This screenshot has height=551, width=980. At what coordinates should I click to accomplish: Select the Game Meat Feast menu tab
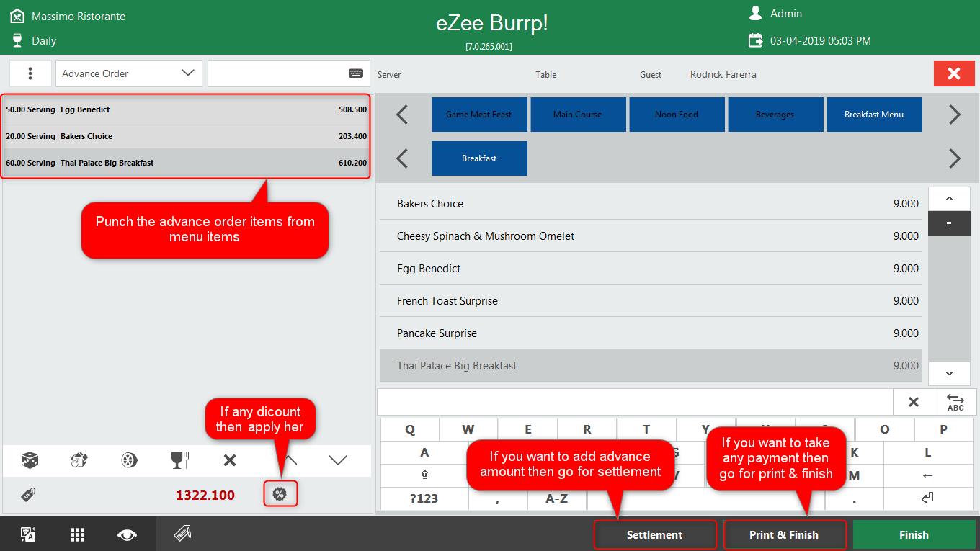(x=479, y=115)
